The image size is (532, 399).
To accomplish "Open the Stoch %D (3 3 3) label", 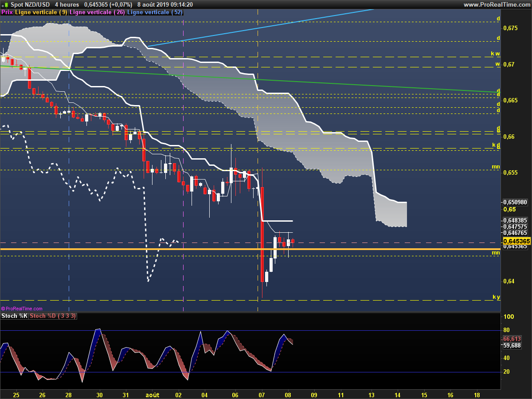I will pyautogui.click(x=53, y=316).
